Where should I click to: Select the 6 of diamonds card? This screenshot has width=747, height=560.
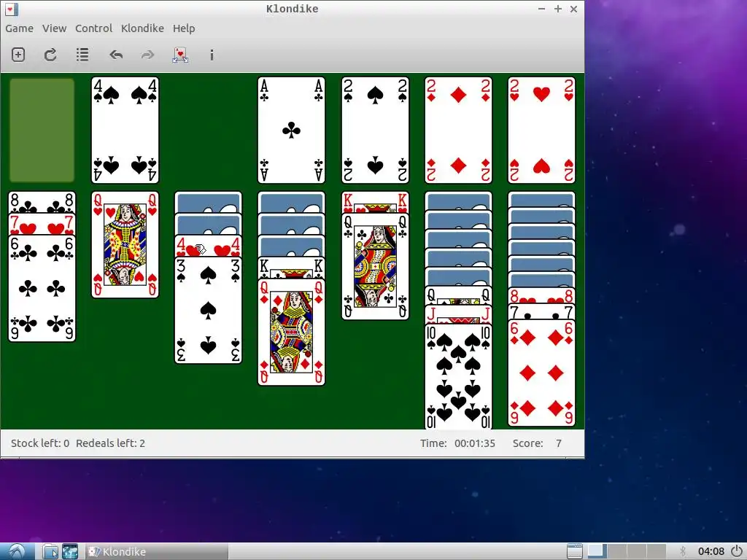click(542, 373)
